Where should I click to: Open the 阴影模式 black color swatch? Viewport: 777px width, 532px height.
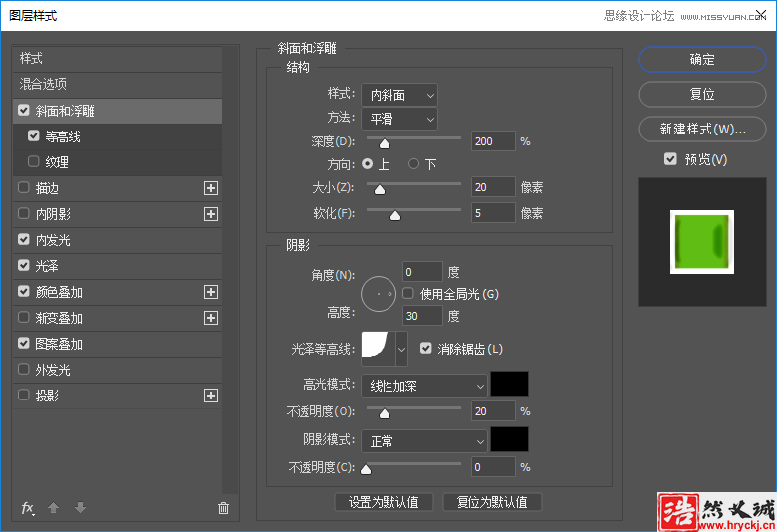tap(509, 439)
